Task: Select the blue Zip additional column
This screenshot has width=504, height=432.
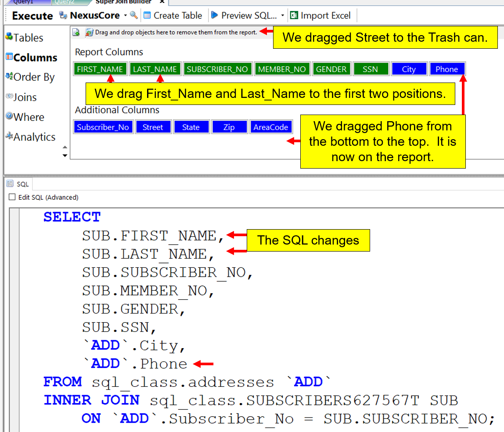Action: pyautogui.click(x=229, y=127)
